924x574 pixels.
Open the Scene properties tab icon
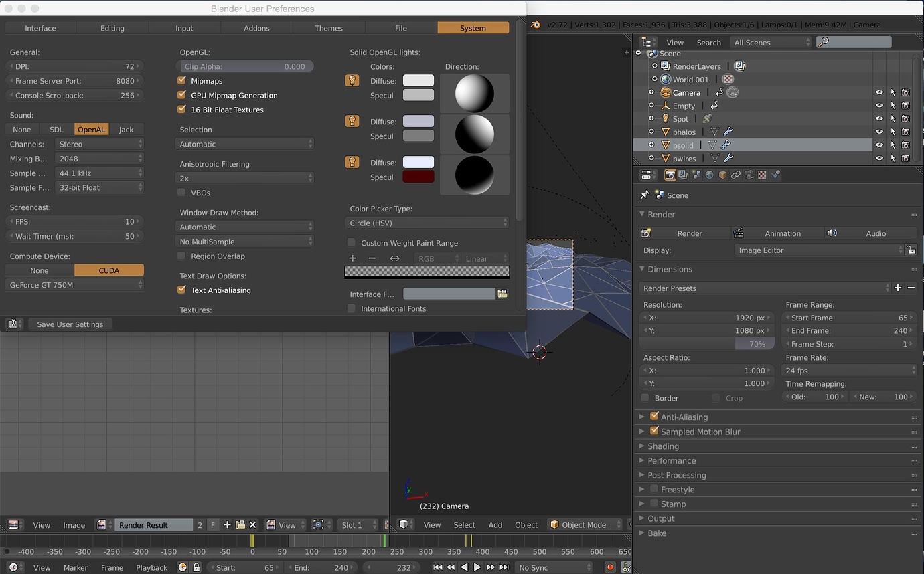point(696,175)
